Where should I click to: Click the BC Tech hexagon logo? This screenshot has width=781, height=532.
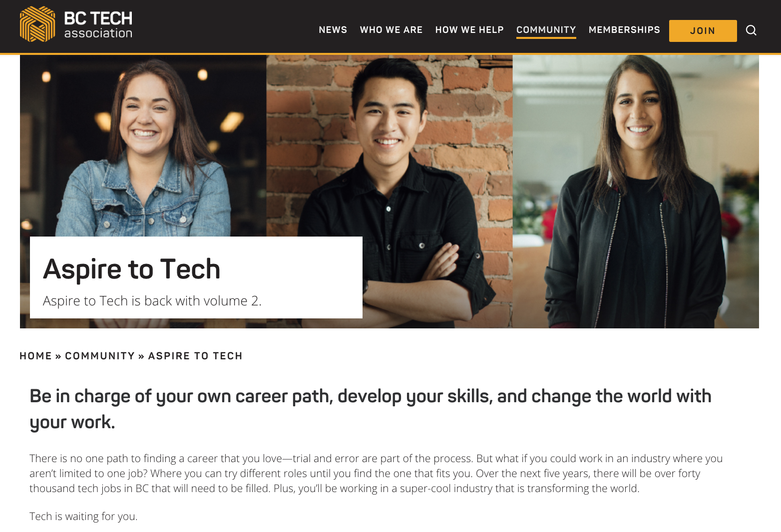coord(37,24)
